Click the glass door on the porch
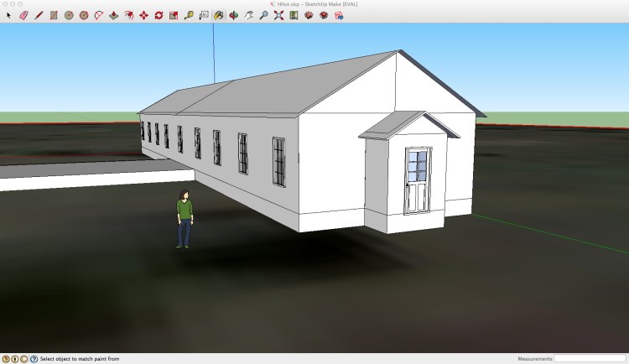This screenshot has height=364, width=629. tap(417, 180)
